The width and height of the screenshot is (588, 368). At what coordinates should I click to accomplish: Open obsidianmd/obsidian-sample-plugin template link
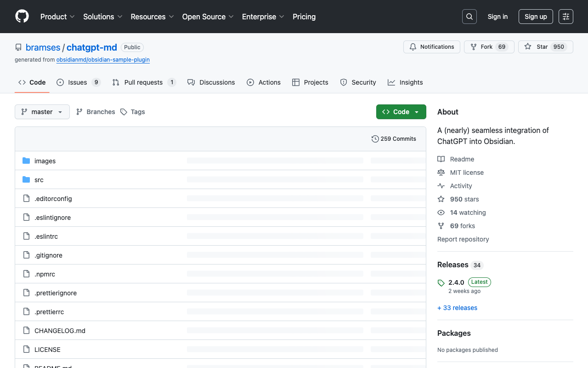click(x=103, y=60)
